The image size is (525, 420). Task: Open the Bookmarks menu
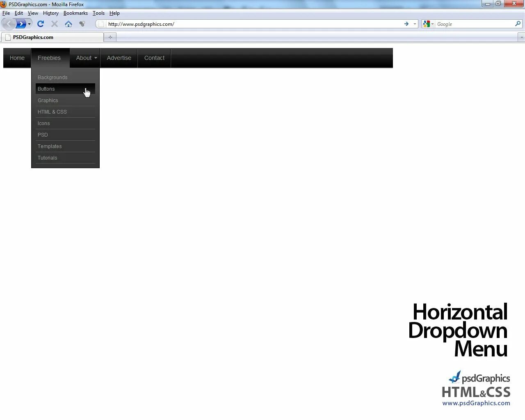click(75, 13)
